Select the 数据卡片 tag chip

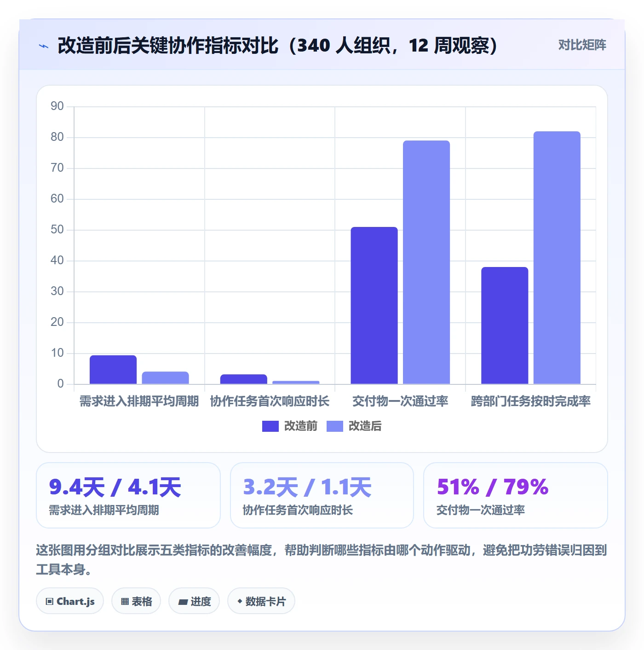coord(261,601)
